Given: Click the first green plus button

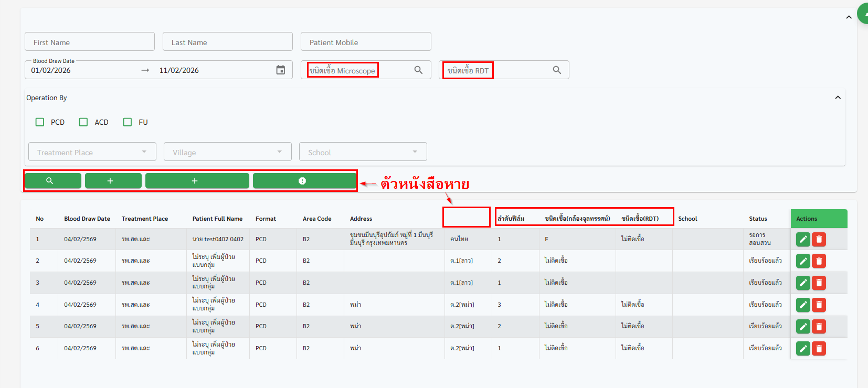Looking at the screenshot, I should [113, 181].
